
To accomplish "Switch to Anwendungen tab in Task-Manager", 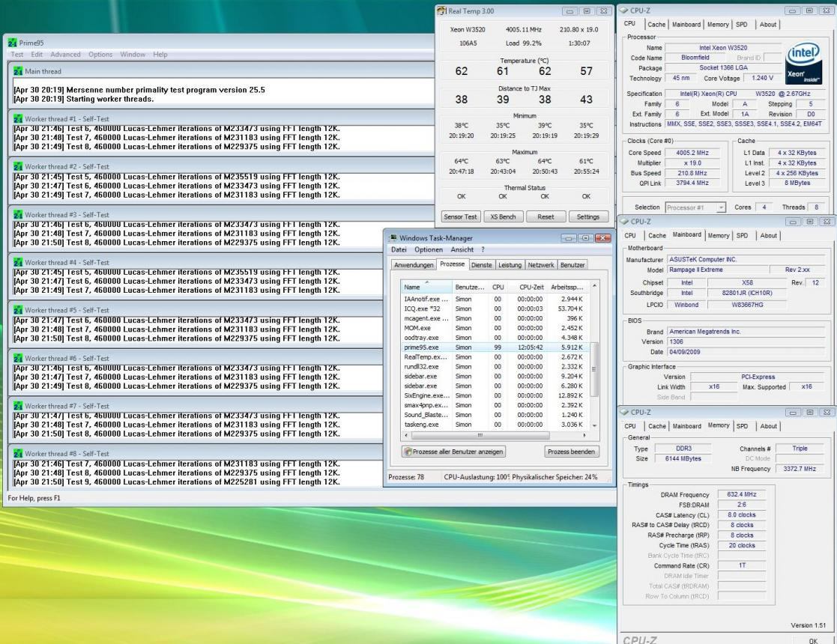I will [x=414, y=264].
